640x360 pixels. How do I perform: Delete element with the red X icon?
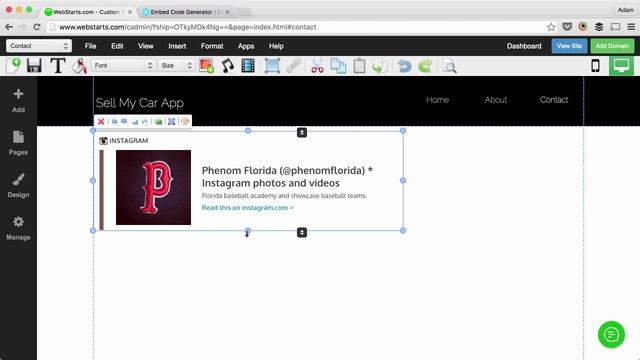pos(101,122)
